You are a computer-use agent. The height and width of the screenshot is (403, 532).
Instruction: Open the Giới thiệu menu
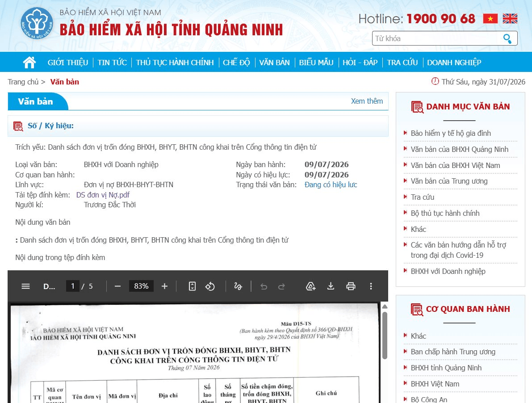click(68, 63)
